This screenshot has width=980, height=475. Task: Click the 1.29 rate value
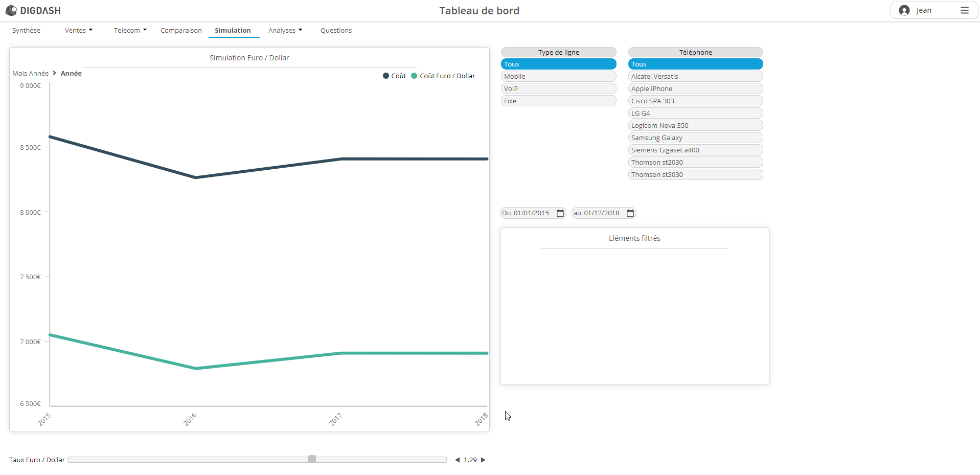tap(470, 460)
